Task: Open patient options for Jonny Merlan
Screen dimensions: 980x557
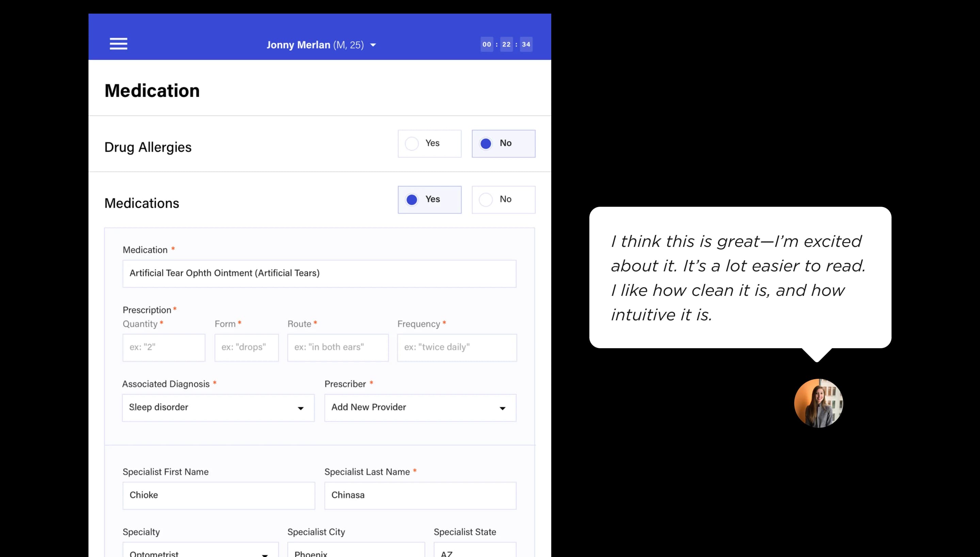Action: tap(374, 45)
